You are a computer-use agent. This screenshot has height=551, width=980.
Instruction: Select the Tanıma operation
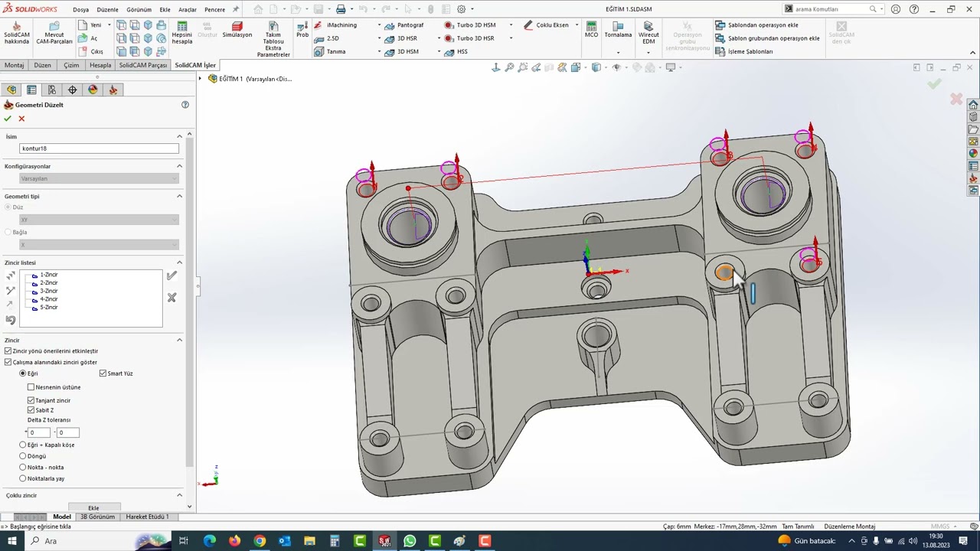click(x=330, y=51)
